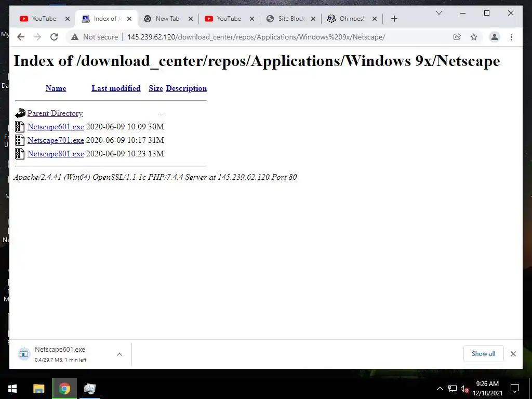Screen dimensions: 532x399
Task: Click the forward navigation arrow
Action: 37,37
